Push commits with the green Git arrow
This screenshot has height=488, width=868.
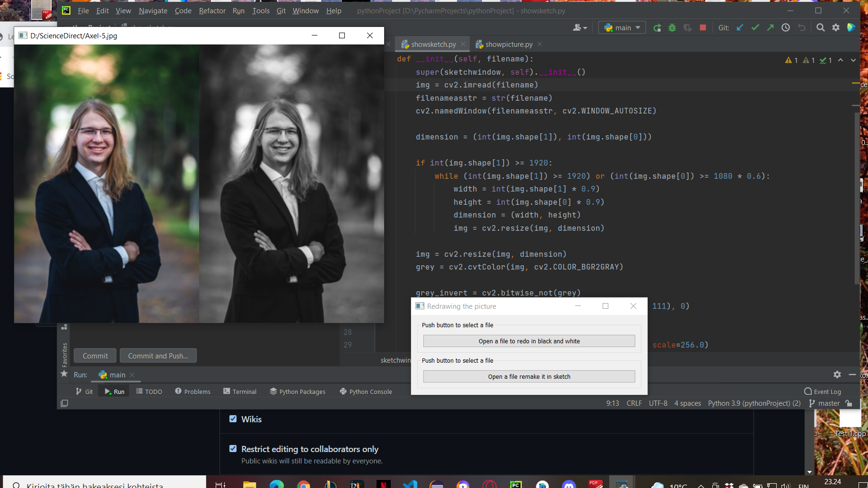[x=770, y=27]
